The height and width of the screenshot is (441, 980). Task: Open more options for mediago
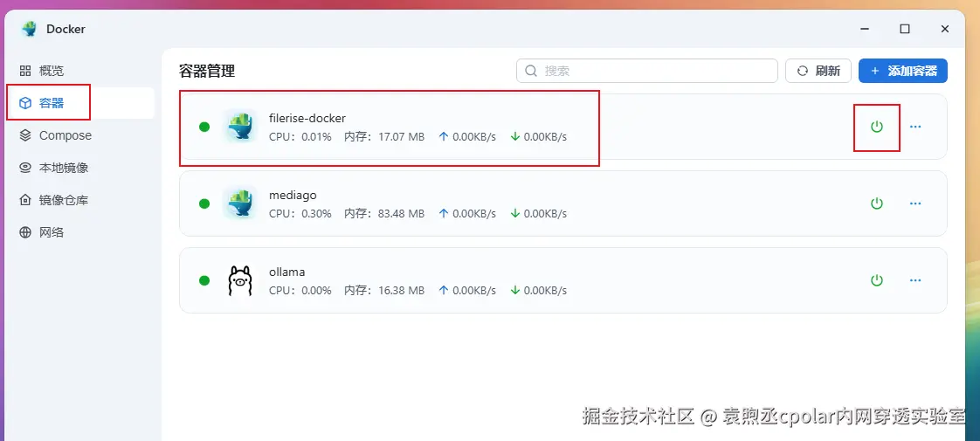click(x=915, y=203)
